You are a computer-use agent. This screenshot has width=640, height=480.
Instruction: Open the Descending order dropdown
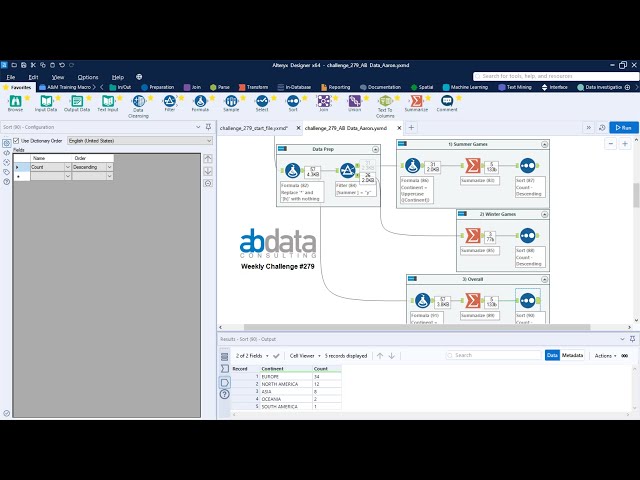point(109,167)
